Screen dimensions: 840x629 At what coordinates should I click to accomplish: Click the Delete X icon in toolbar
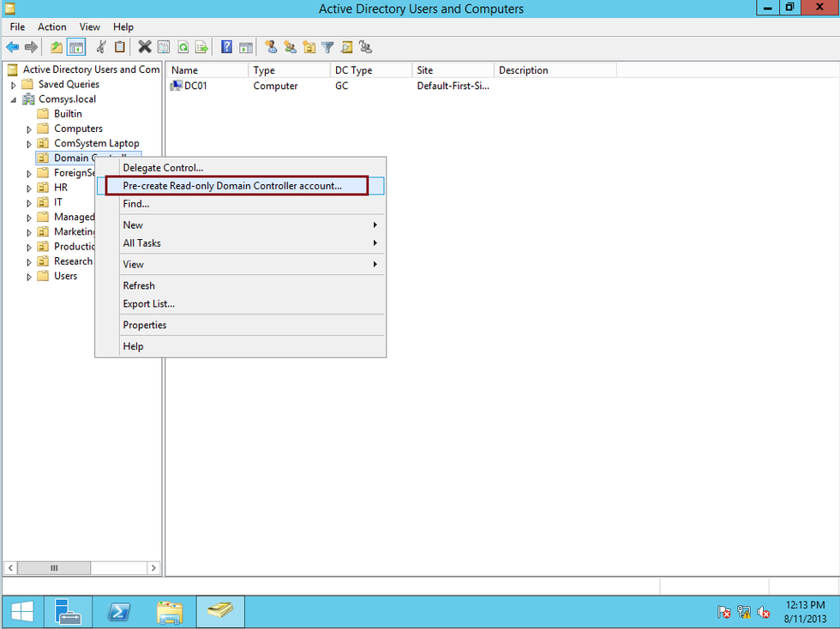(x=145, y=47)
